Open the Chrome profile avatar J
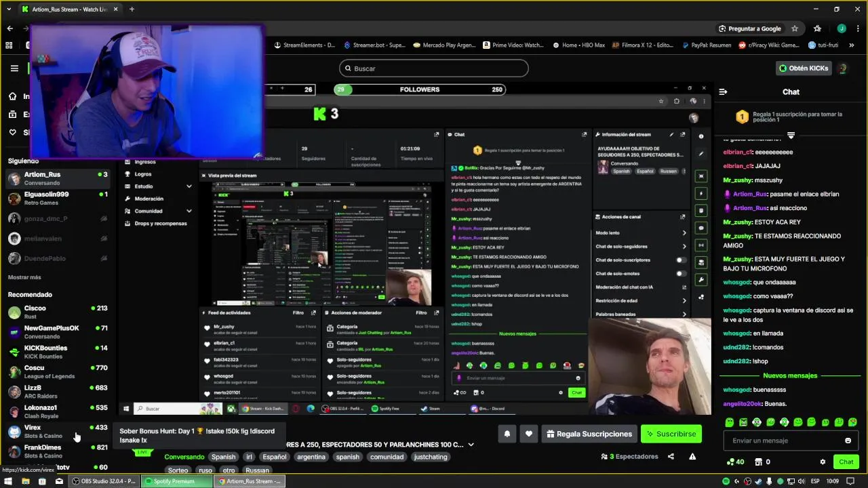 842,28
